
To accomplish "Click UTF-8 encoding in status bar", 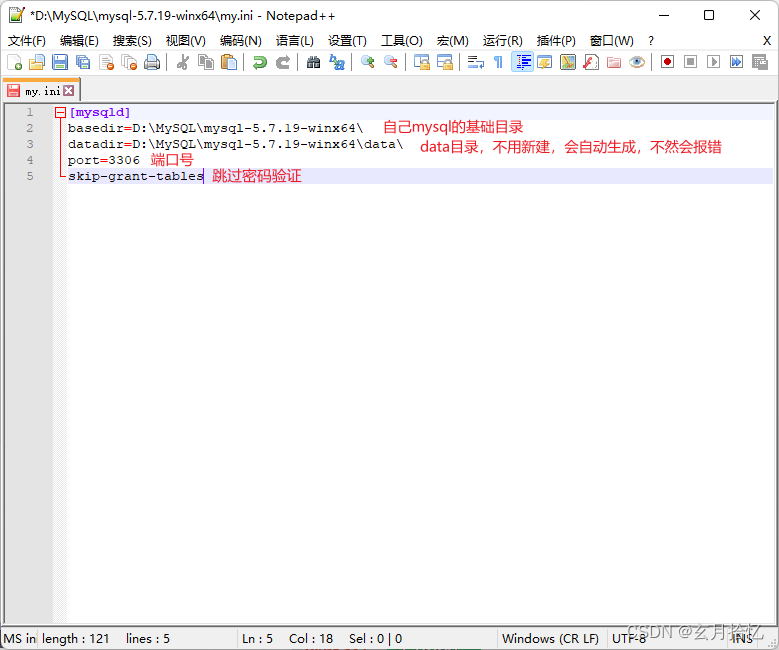I will tap(628, 639).
